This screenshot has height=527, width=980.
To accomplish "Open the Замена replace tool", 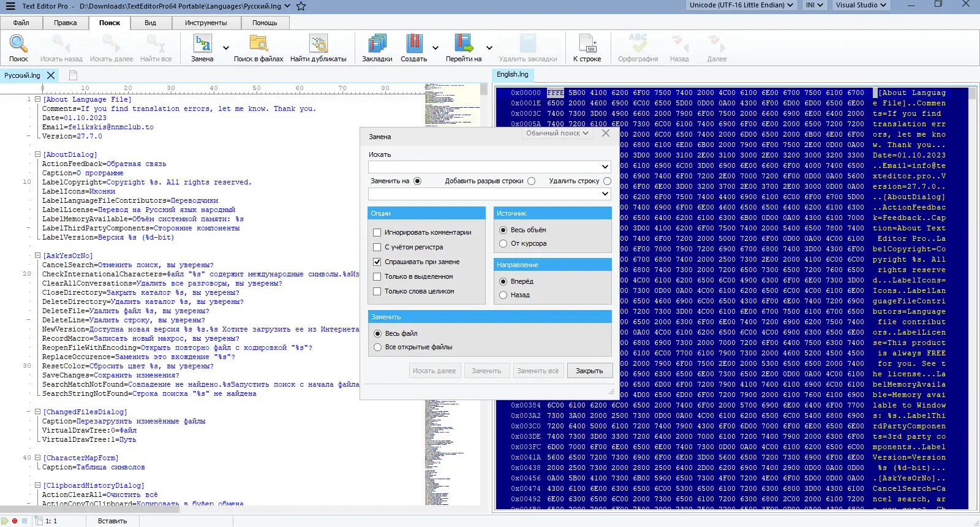I will click(202, 44).
